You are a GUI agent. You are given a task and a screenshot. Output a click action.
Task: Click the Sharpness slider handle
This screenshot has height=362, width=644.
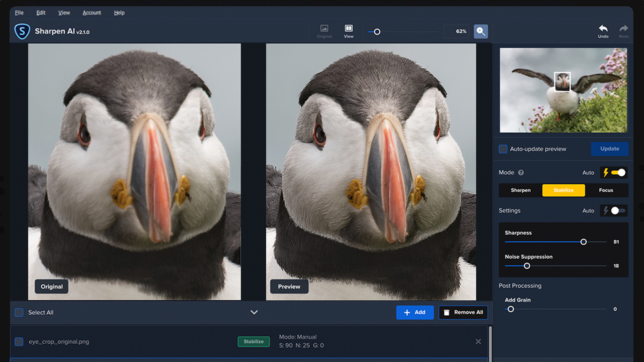coord(583,242)
